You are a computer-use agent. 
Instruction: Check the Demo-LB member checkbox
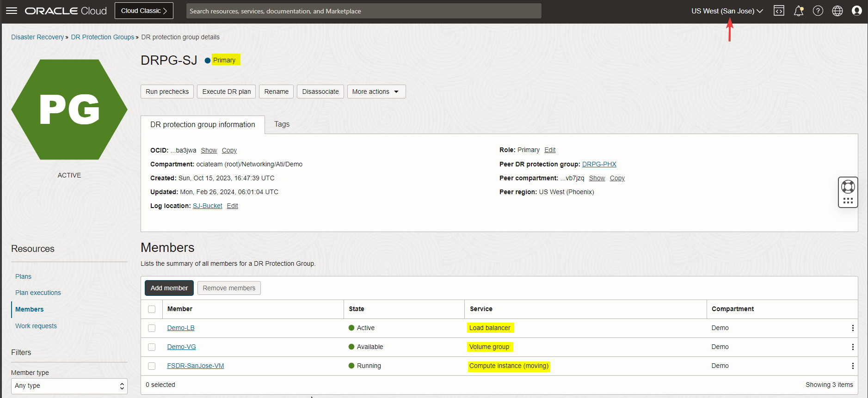[152, 328]
